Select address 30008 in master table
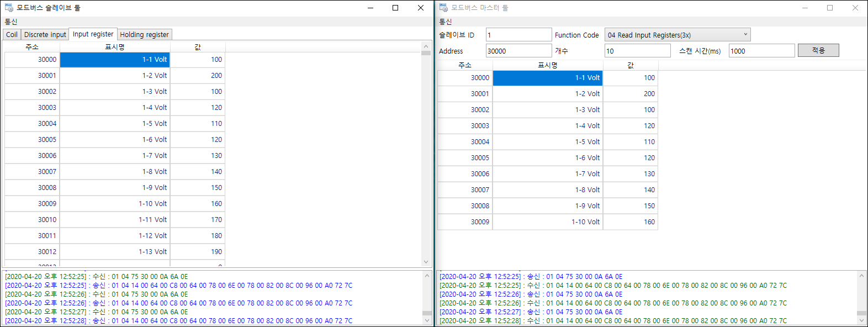Image resolution: width=868 pixels, height=327 pixels. click(465, 206)
